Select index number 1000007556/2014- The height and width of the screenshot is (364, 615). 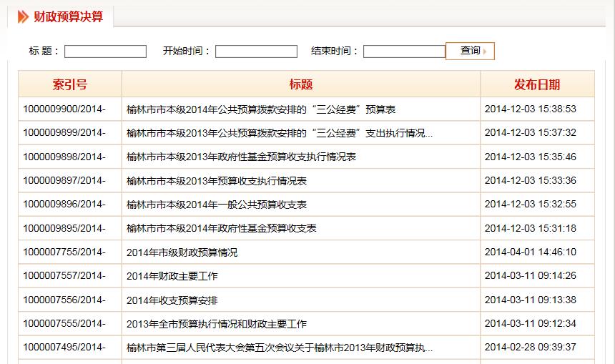point(64,300)
